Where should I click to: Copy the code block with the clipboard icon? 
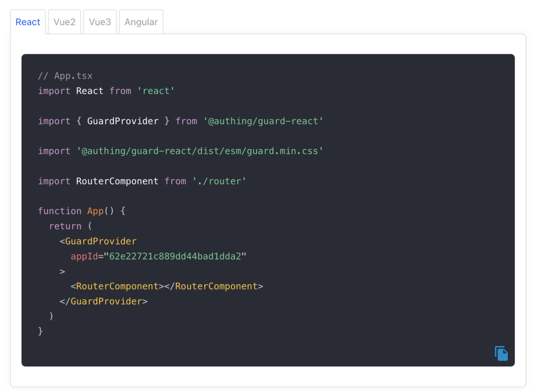(501, 353)
